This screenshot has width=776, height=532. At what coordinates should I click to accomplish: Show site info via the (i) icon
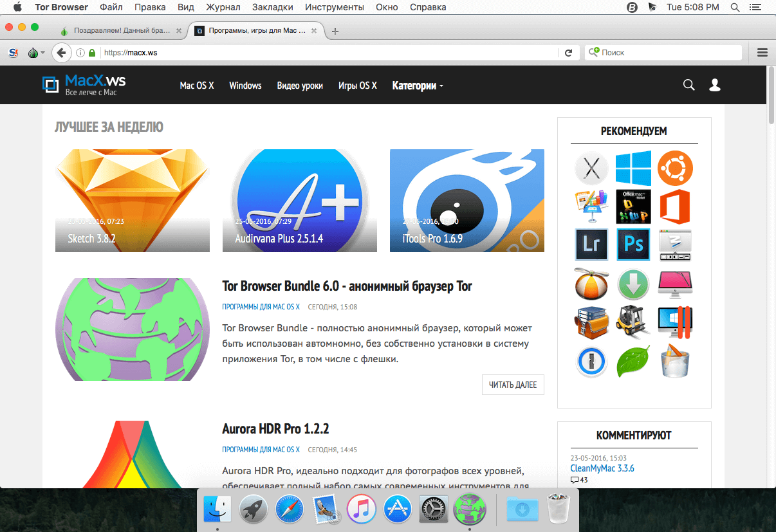80,53
